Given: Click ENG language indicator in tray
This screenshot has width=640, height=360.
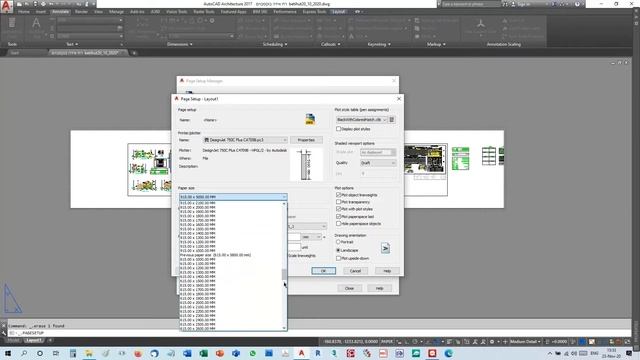Looking at the screenshot, I should (x=594, y=353).
